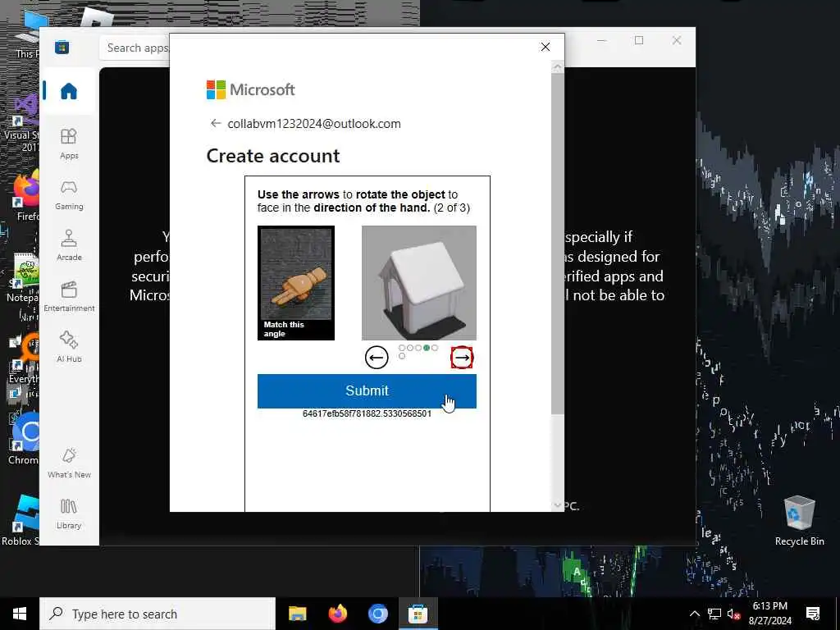Image resolution: width=840 pixels, height=630 pixels.
Task: Click the Microsoft Store logo icon in title bar
Action: [x=62, y=47]
